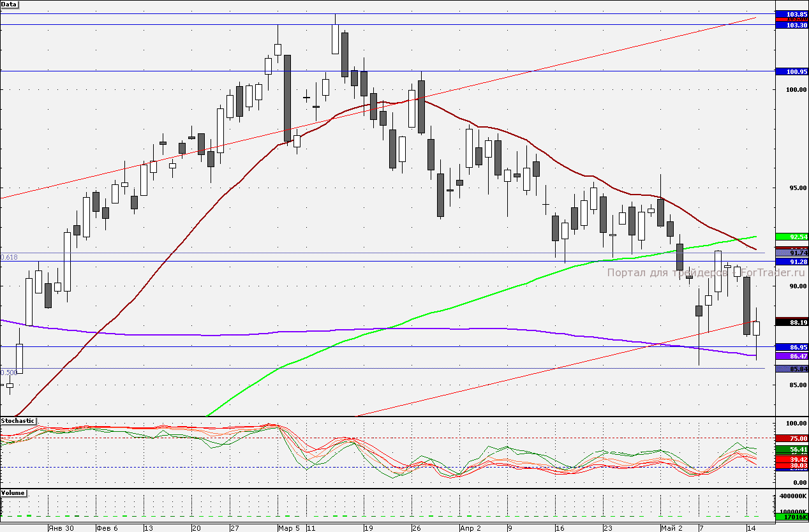The image size is (809, 532).
Task: Click the blue 91.28 level tag
Action: (791, 262)
